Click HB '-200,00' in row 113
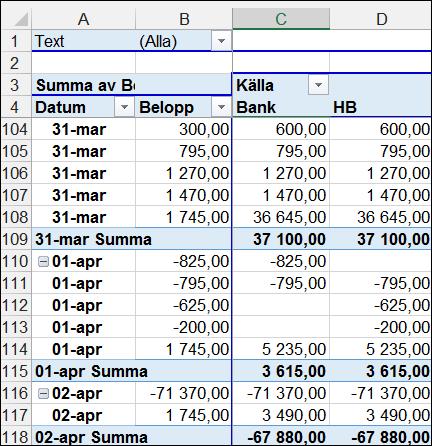 tap(380, 327)
